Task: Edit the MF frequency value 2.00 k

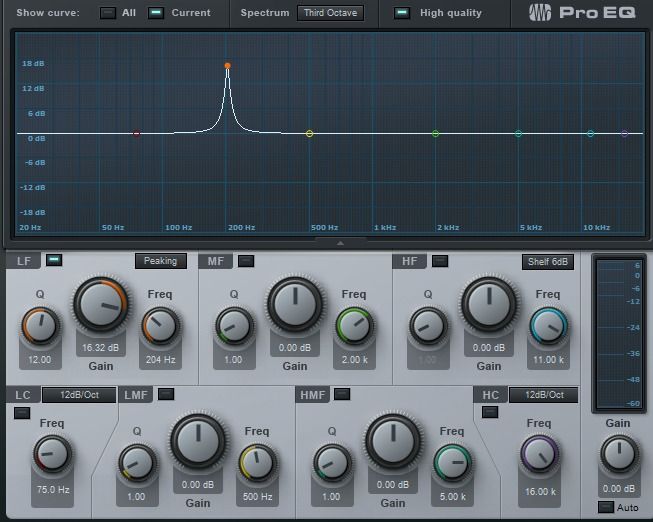Action: pyautogui.click(x=354, y=360)
